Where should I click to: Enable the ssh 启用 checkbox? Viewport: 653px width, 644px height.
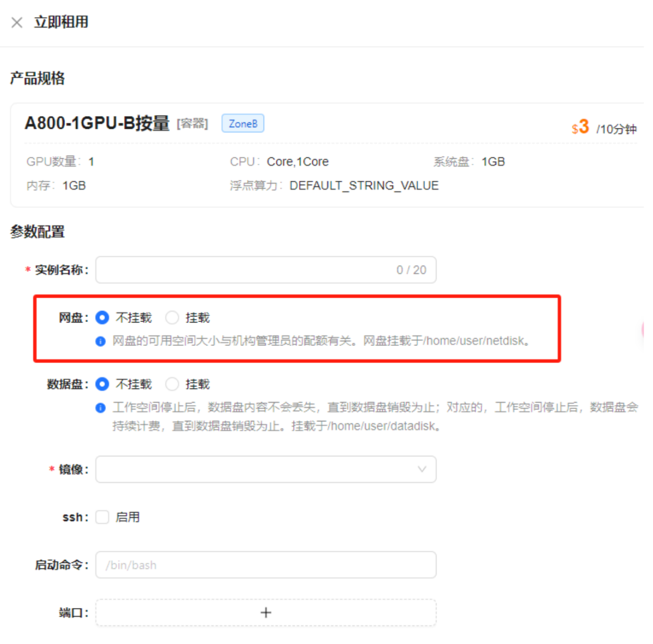pyautogui.click(x=102, y=517)
